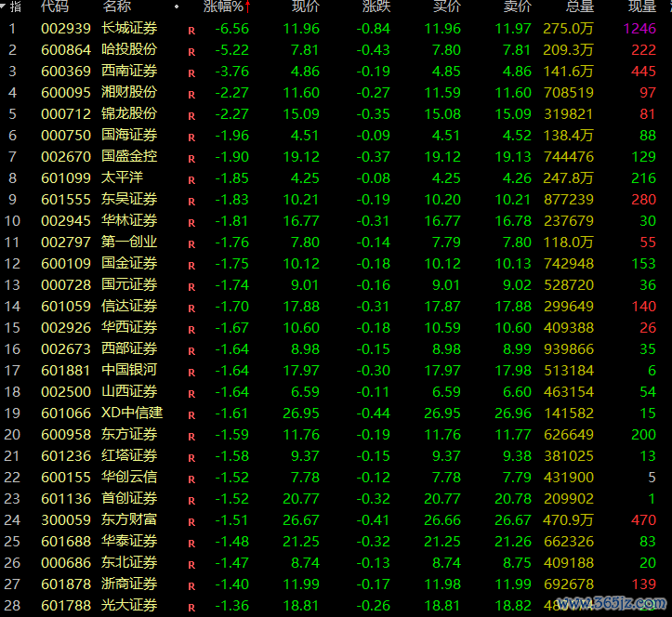Click the red R icon next to 国金证券

pyautogui.click(x=191, y=266)
